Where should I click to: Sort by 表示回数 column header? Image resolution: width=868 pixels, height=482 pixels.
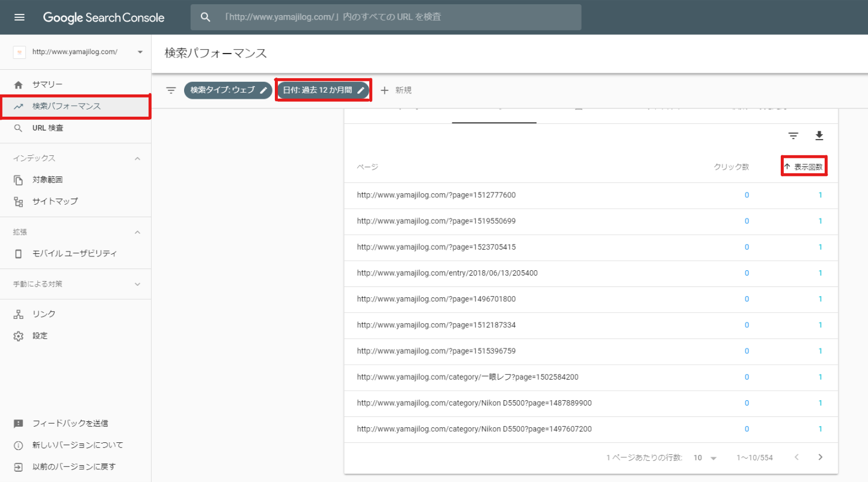(x=804, y=167)
